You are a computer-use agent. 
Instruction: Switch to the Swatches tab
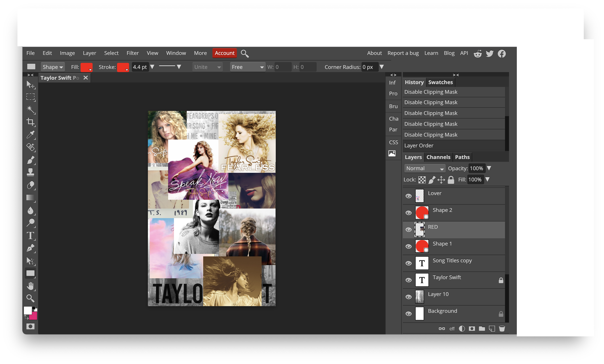tap(440, 82)
